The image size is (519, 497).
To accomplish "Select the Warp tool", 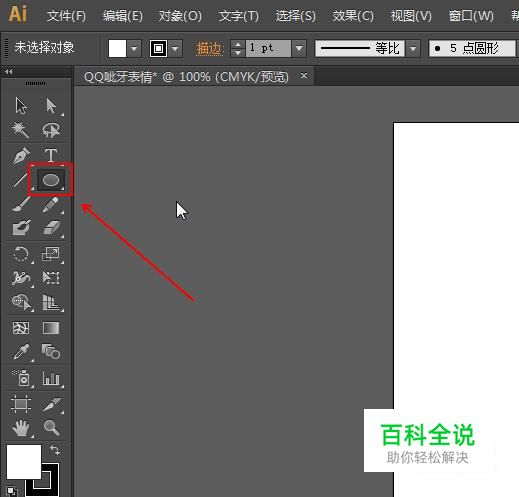I will pyautogui.click(x=21, y=278).
